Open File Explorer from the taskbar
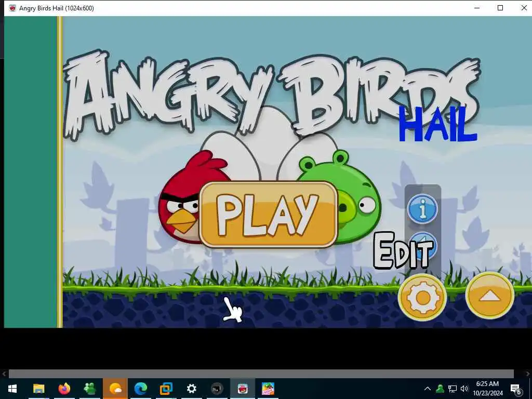 coord(38,389)
